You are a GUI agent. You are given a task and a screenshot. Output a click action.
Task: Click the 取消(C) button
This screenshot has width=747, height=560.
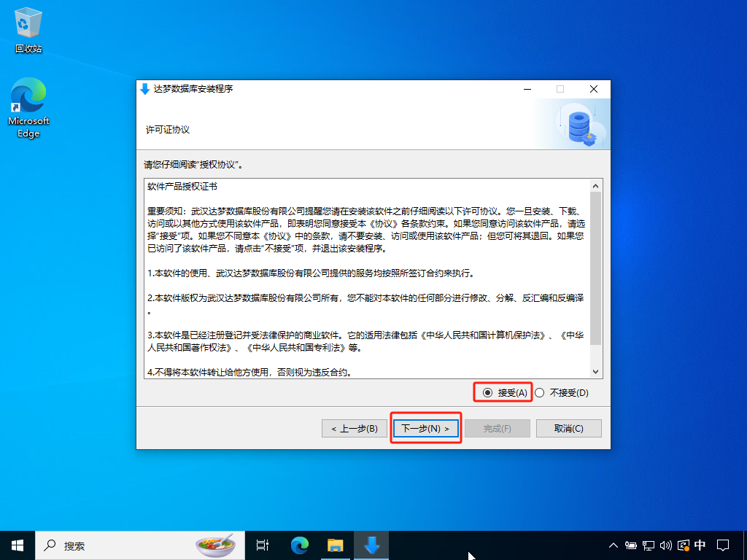pos(569,429)
